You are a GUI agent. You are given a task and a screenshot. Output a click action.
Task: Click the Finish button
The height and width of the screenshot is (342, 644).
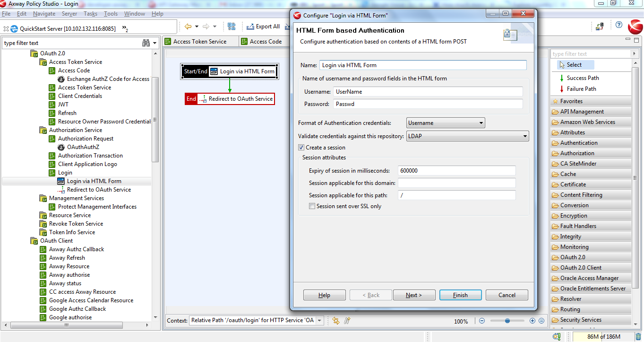coord(460,295)
